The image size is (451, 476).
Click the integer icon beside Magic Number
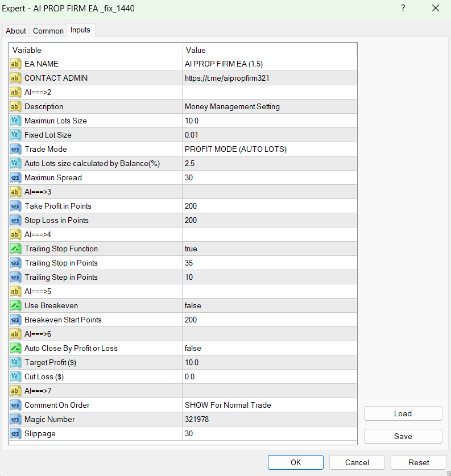pyautogui.click(x=16, y=419)
